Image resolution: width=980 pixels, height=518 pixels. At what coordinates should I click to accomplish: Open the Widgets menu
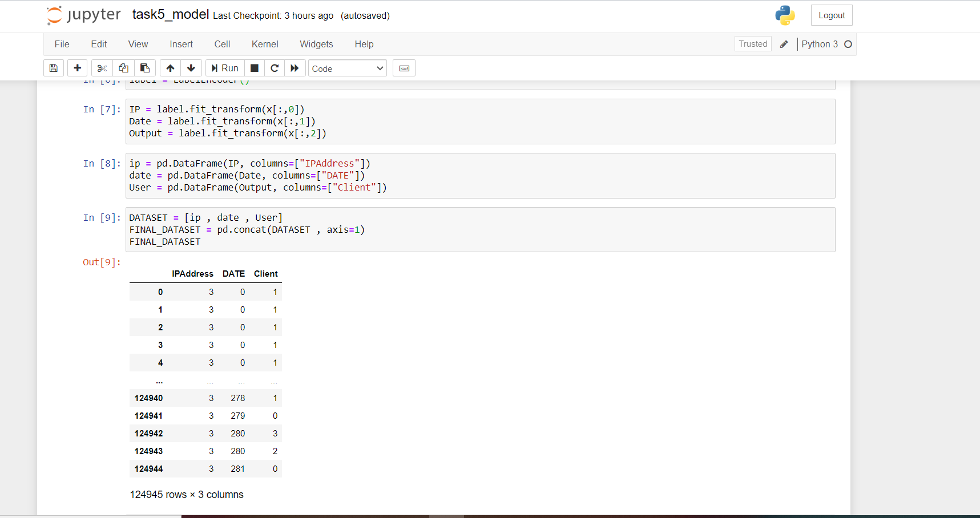click(316, 44)
